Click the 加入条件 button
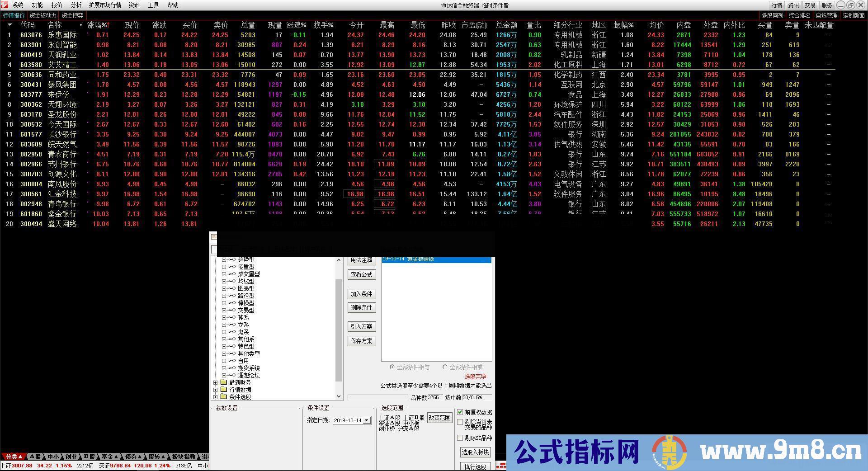 362,294
